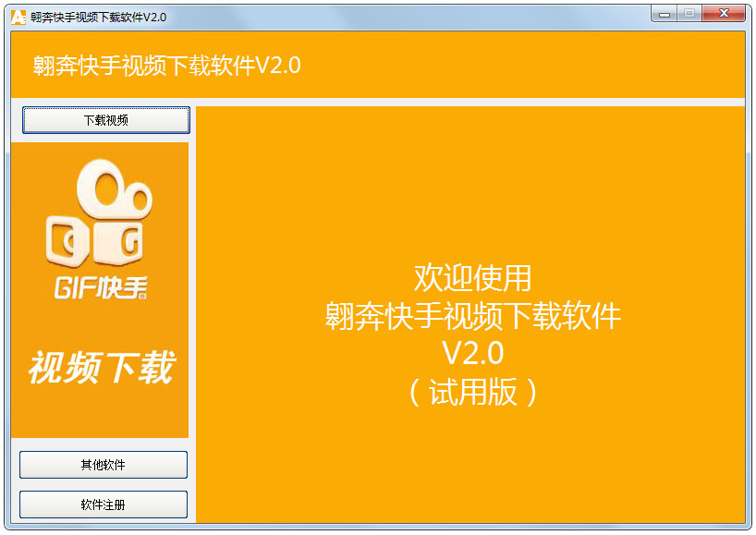Minimize the window
Screen dimensions: 756x535
(x=665, y=14)
